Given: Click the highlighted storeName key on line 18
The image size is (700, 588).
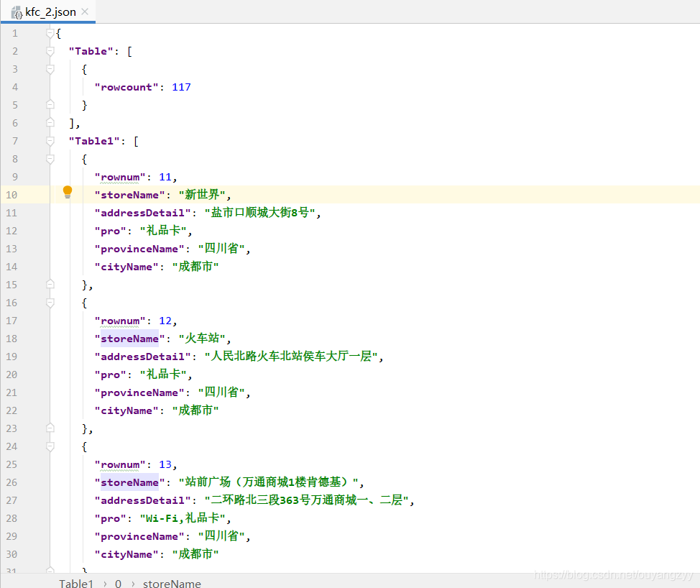Looking at the screenshot, I should [x=129, y=339].
